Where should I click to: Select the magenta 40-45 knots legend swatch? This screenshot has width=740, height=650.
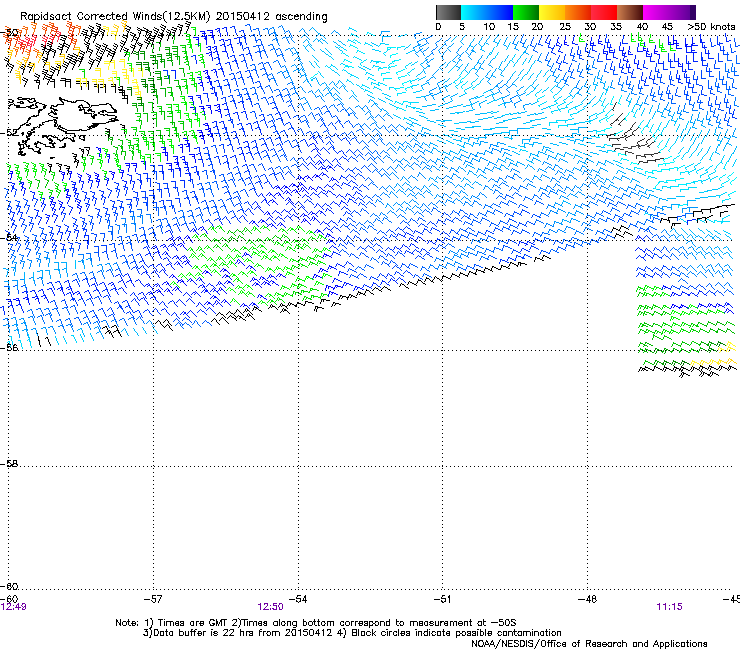pos(656,12)
